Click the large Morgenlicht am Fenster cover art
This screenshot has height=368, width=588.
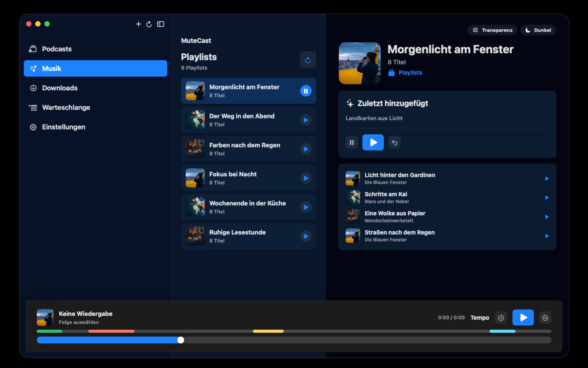(x=360, y=63)
